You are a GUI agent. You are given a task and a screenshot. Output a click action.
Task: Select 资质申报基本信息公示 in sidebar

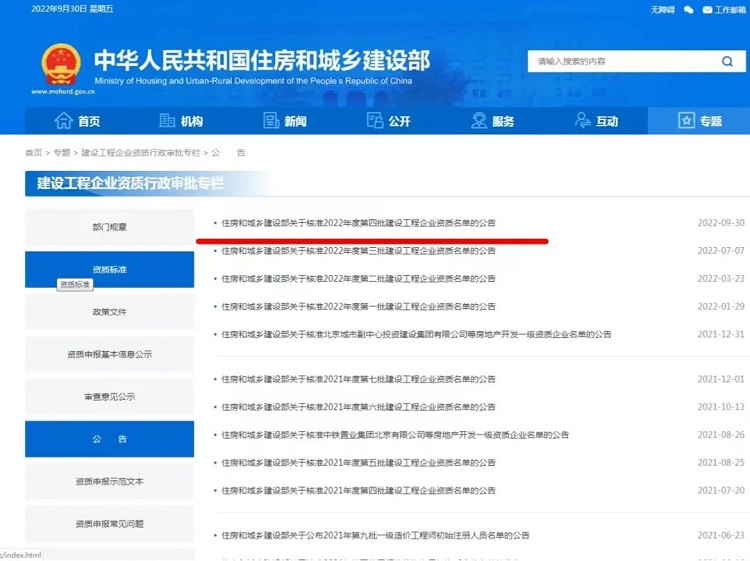[x=109, y=354]
